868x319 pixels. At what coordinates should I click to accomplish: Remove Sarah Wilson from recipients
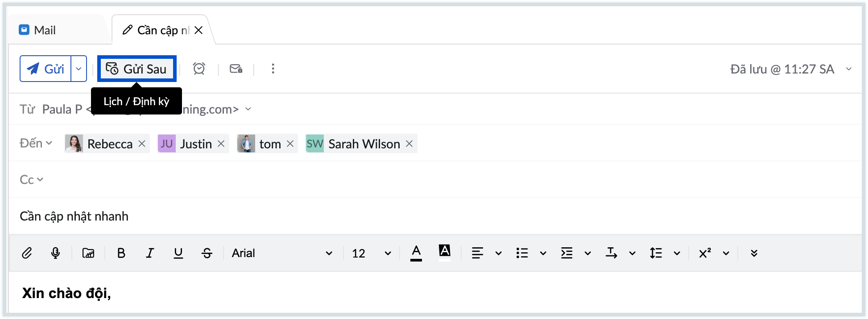pyautogui.click(x=409, y=143)
